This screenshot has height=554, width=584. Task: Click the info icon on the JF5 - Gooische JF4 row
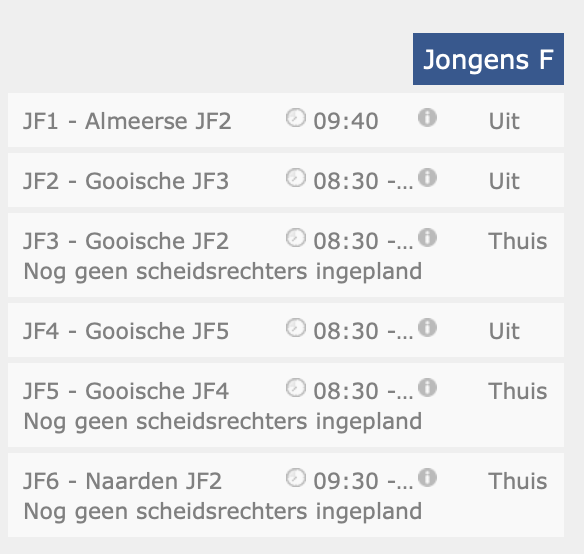coord(427,388)
